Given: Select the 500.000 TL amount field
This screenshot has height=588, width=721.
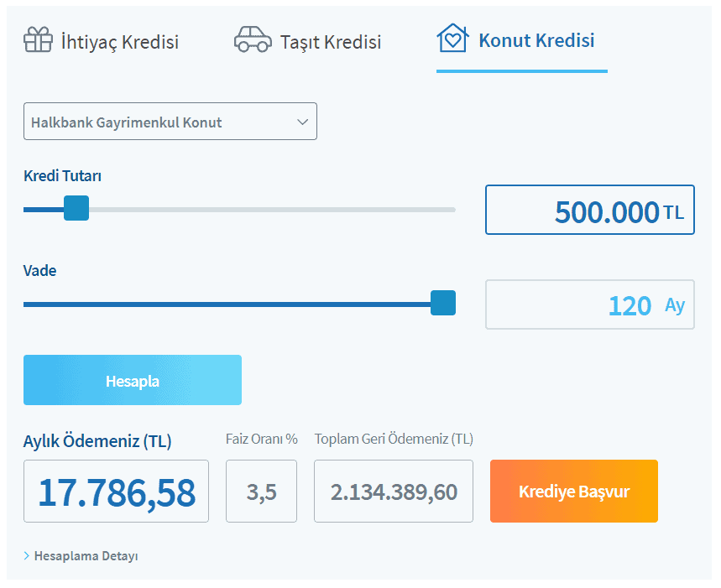Looking at the screenshot, I should click(589, 210).
